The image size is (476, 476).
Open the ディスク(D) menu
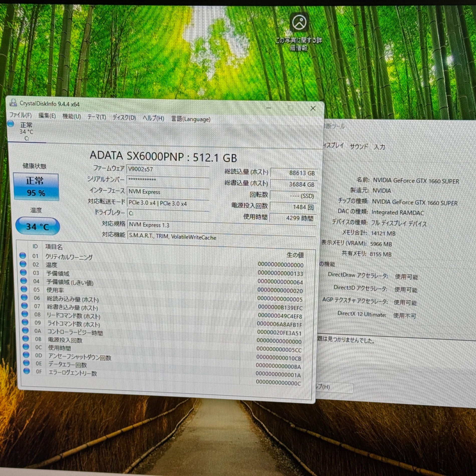[124, 117]
